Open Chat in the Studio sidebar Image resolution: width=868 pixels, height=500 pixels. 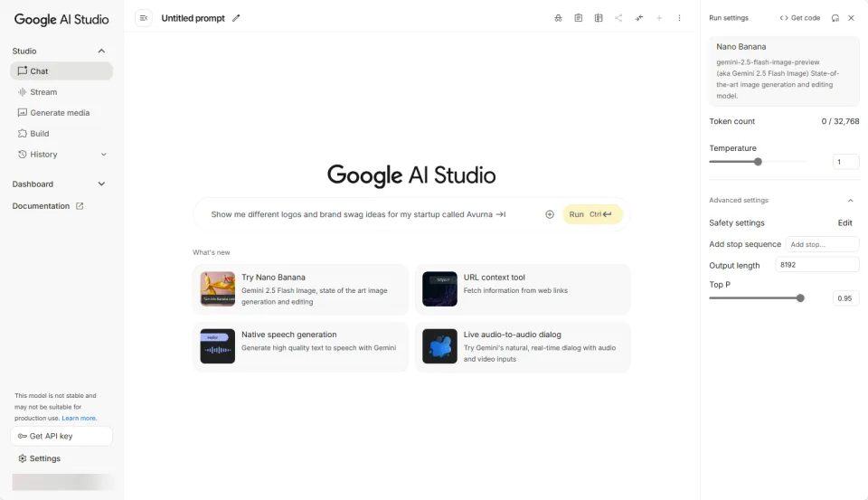point(61,71)
